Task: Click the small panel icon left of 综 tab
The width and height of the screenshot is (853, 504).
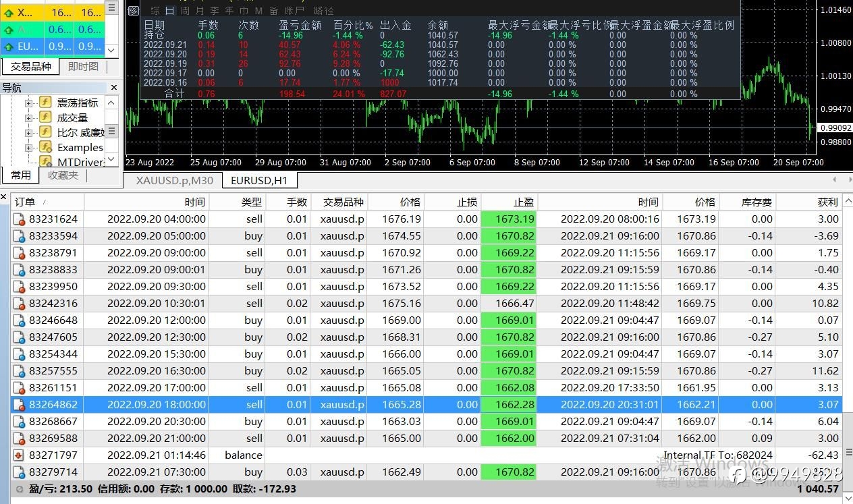Action: [134, 11]
